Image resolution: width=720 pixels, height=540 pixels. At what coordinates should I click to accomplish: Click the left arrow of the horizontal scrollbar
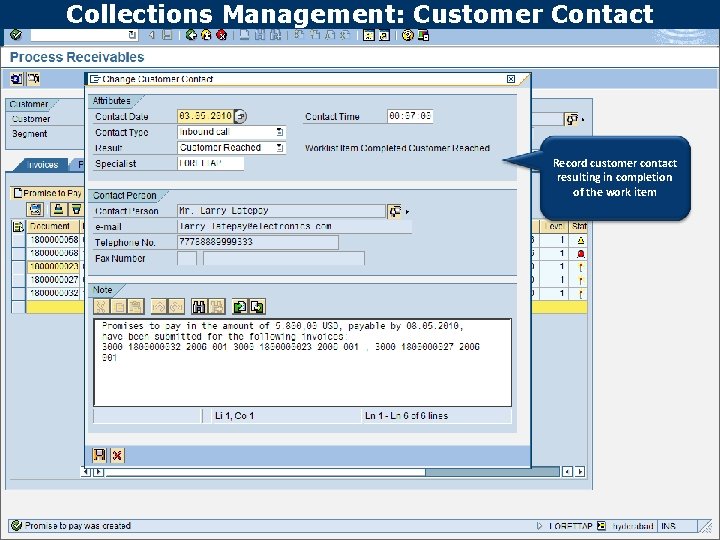tap(86, 472)
